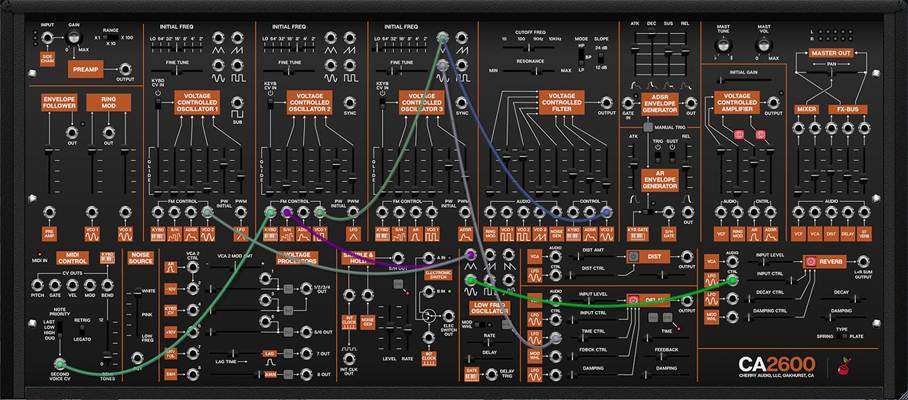Click the Ring Mod OUT jack
Viewport: 908px width, 400px height.
108,133
